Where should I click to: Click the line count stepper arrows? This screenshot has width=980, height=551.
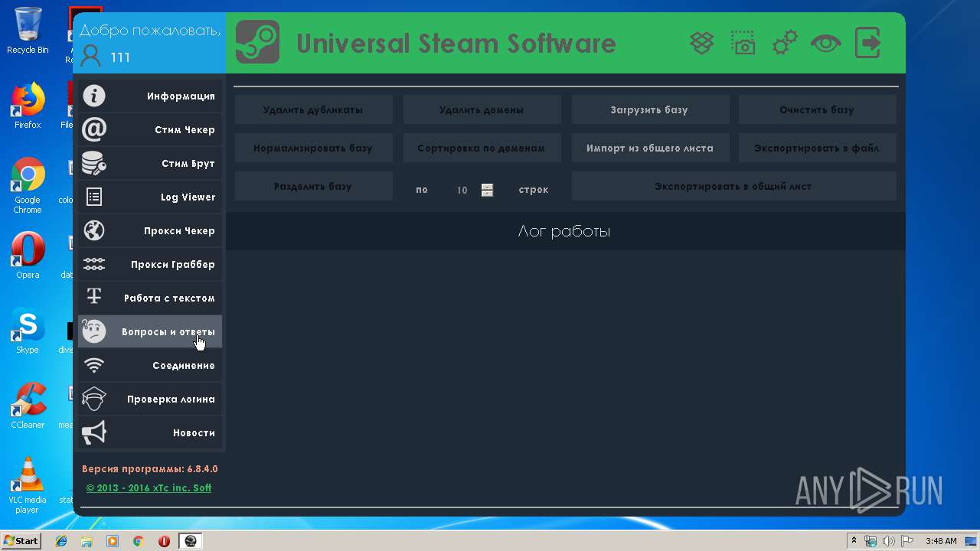tap(487, 190)
